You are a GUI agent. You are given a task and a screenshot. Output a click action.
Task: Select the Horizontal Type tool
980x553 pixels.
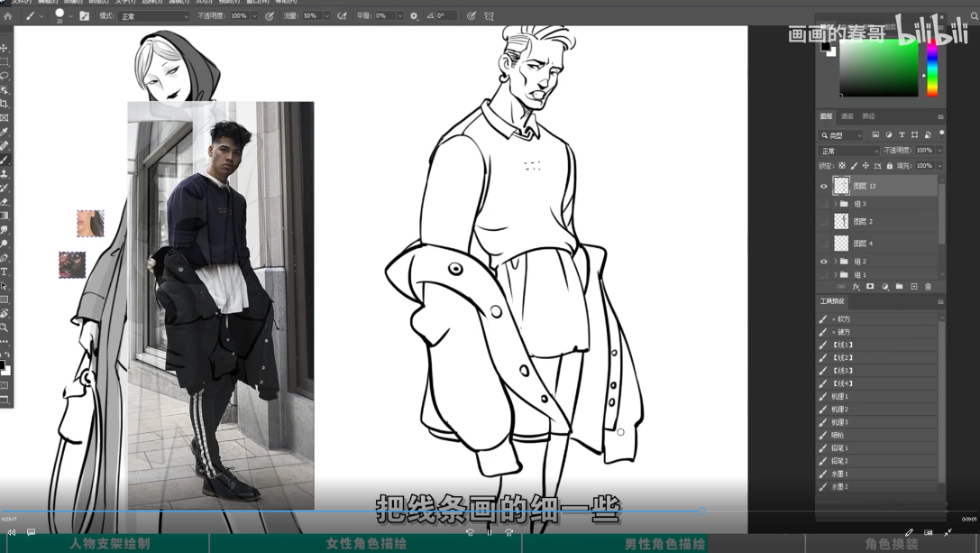pyautogui.click(x=5, y=272)
